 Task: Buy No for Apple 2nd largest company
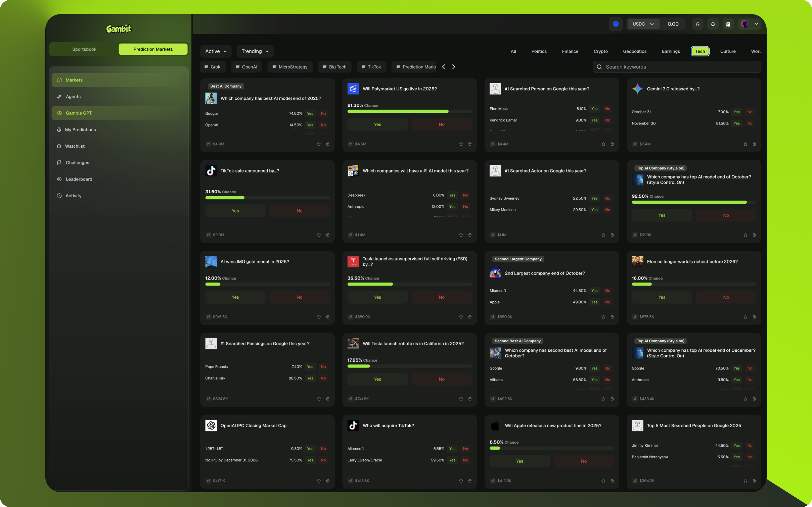pos(607,302)
